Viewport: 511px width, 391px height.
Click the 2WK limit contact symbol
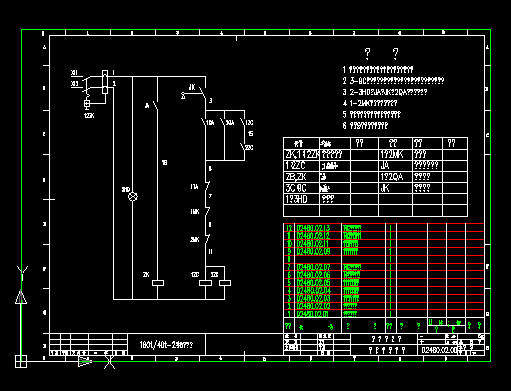207,239
